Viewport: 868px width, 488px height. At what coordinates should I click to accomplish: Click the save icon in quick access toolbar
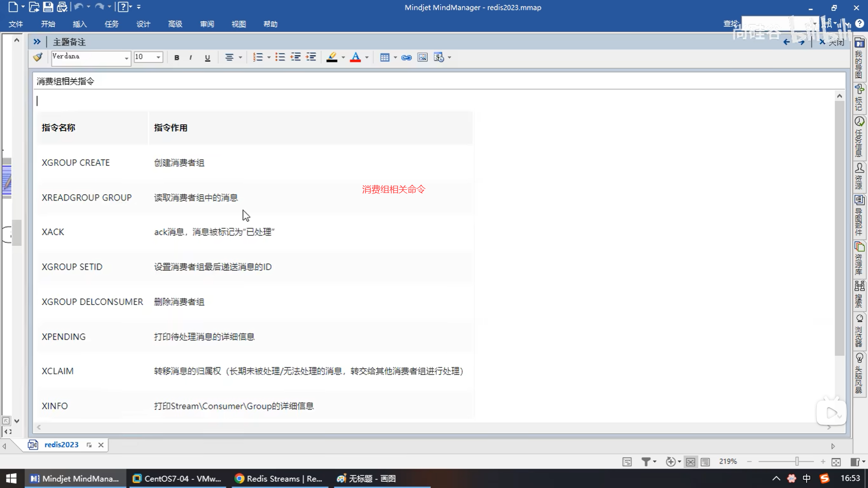pos(48,7)
